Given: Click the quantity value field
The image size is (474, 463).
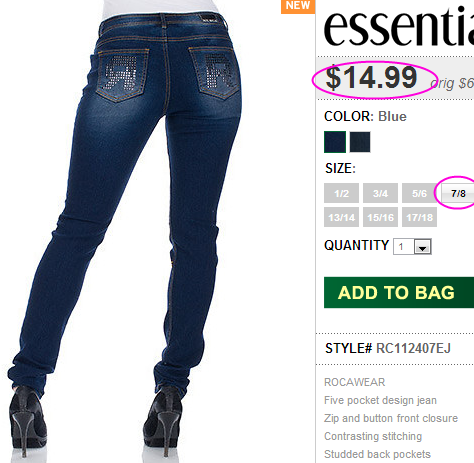Looking at the screenshot, I should (404, 247).
